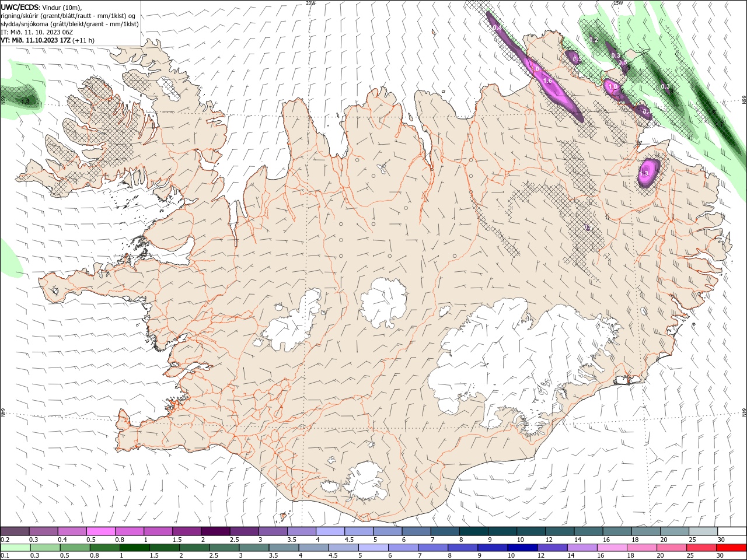Image resolution: width=747 pixels, height=560 pixels.
Task: Select the dark green 1 swatch in bottom legend row
Action: click(135, 548)
